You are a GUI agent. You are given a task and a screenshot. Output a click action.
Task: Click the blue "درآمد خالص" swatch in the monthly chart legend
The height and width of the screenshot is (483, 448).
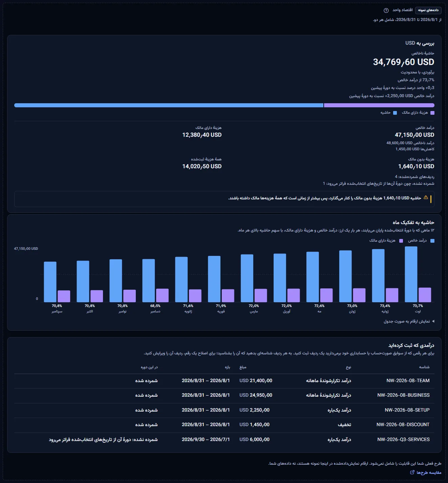432,241
